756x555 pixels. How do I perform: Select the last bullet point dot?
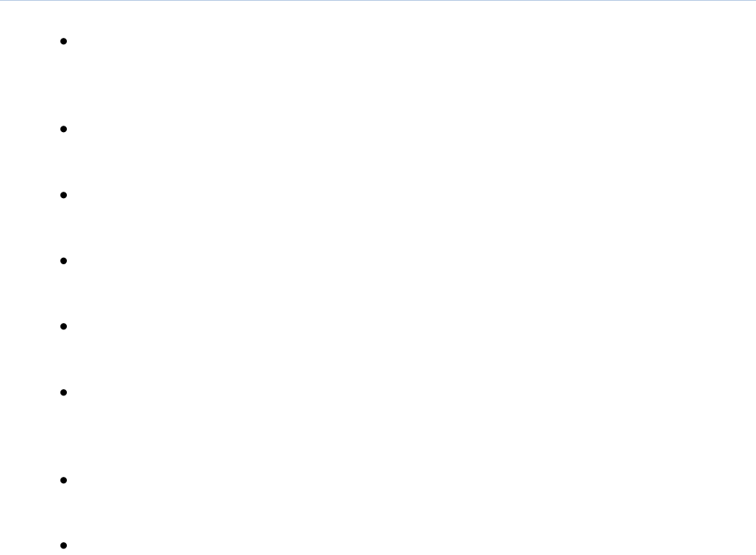point(64,546)
